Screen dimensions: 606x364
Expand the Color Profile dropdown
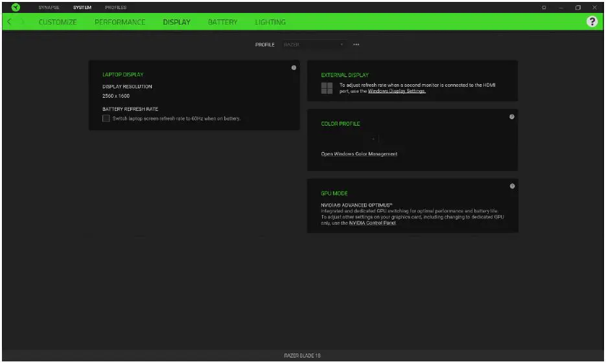click(x=350, y=139)
